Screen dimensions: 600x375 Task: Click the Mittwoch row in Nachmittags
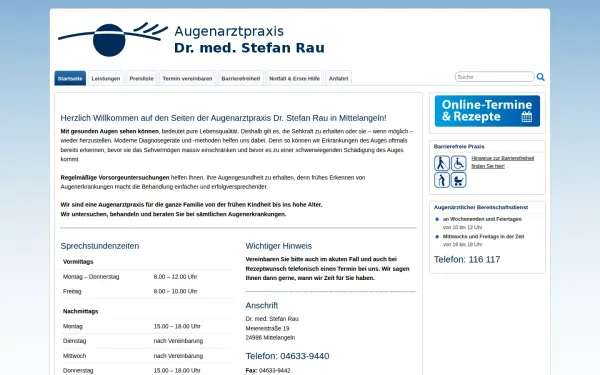(147, 356)
